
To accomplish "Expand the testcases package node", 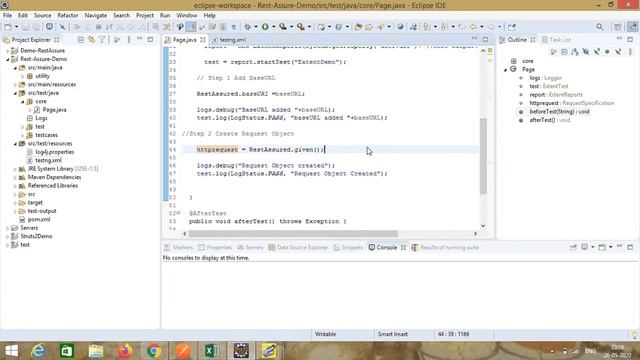I will coord(22,135).
